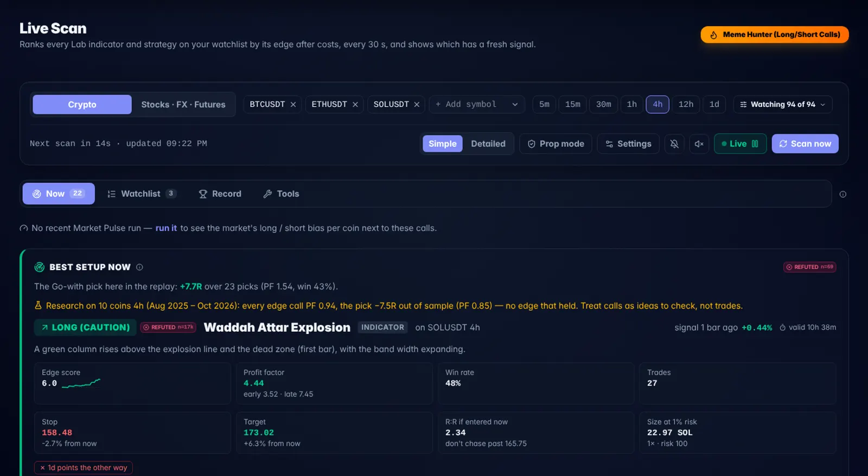
Task: Click the 'run it' Market Pulse link
Action: [x=166, y=228]
